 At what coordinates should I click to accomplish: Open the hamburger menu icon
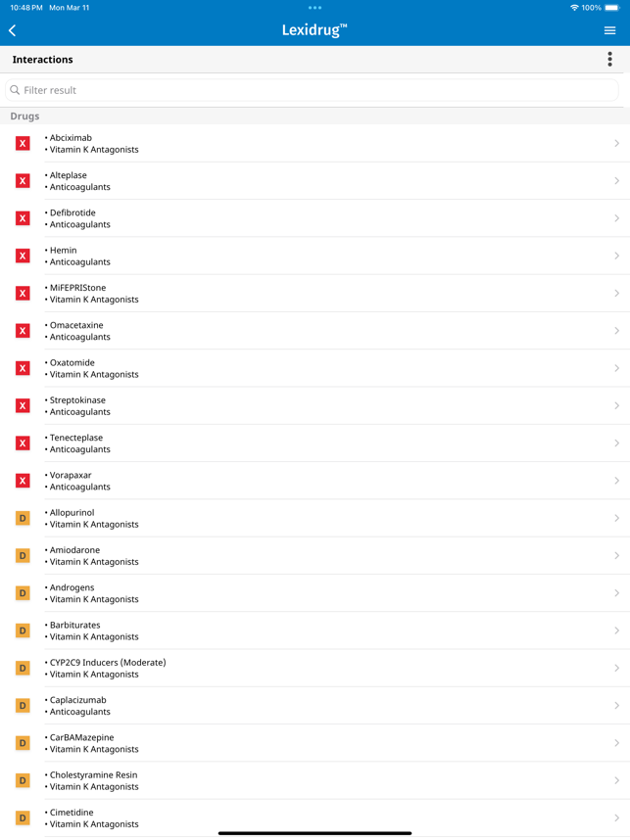click(x=609, y=30)
